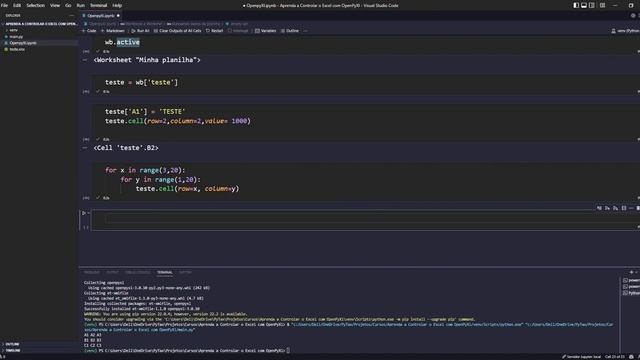Image resolution: width=640 pixels, height=360 pixels.
Task: Restart the notebook kernel
Action: tap(215, 31)
